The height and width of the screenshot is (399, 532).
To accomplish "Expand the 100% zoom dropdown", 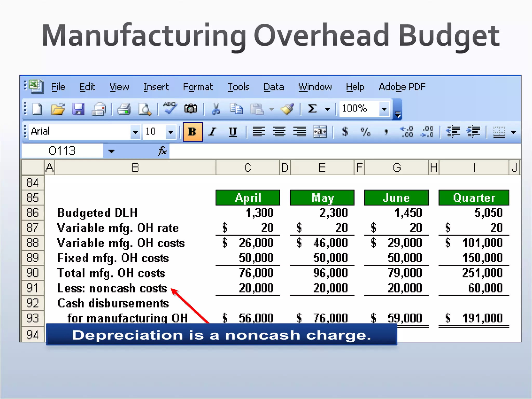I will pyautogui.click(x=384, y=109).
